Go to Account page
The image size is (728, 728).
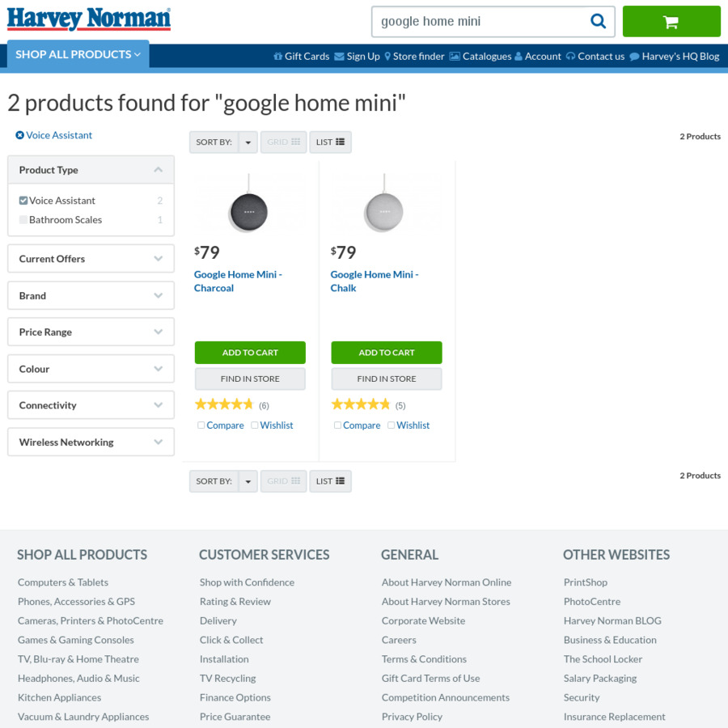pyautogui.click(x=538, y=56)
